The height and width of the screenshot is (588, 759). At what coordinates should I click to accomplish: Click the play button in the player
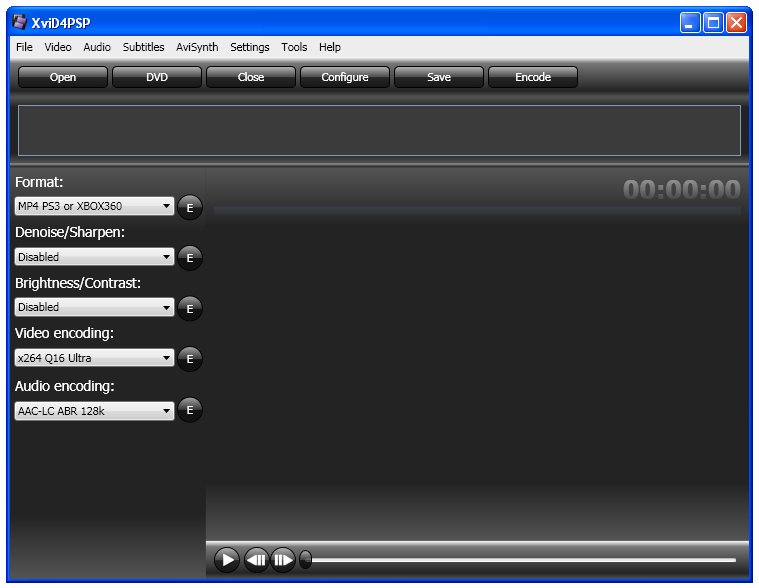coord(227,560)
